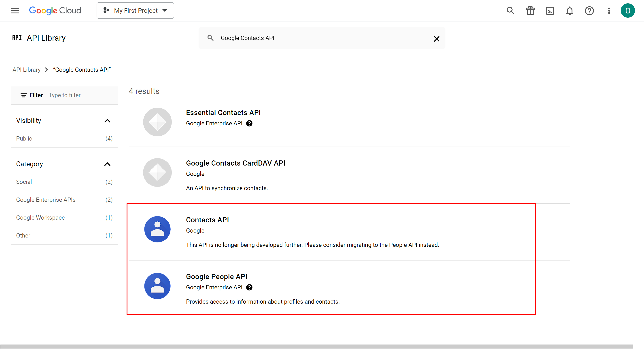Click the Contacts API blue person icon
The image size is (644, 349).
click(x=157, y=229)
